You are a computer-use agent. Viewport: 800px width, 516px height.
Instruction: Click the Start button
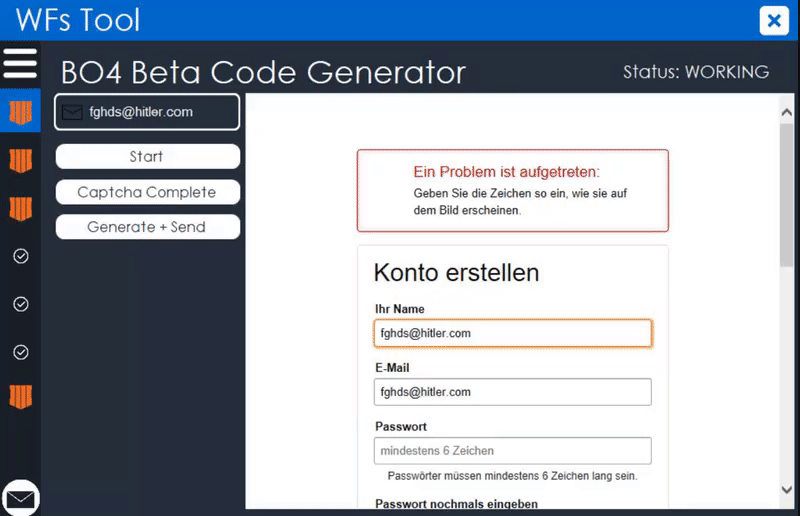(147, 156)
